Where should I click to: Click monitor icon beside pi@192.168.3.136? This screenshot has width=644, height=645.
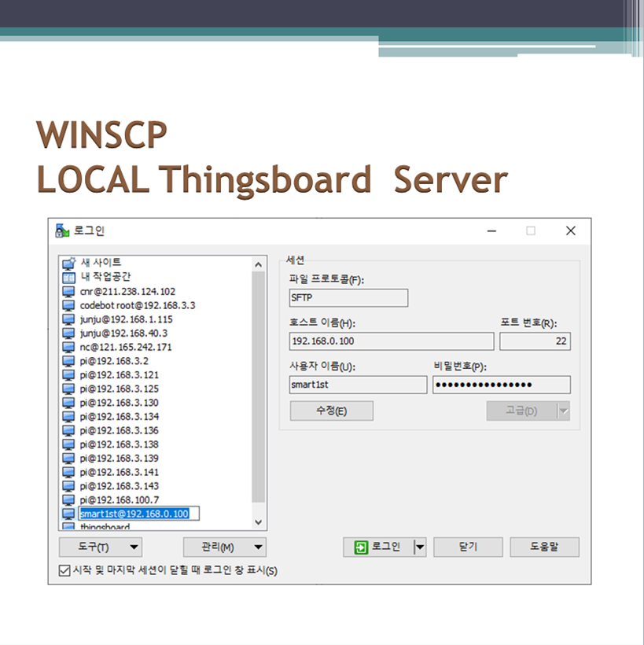[x=68, y=431]
